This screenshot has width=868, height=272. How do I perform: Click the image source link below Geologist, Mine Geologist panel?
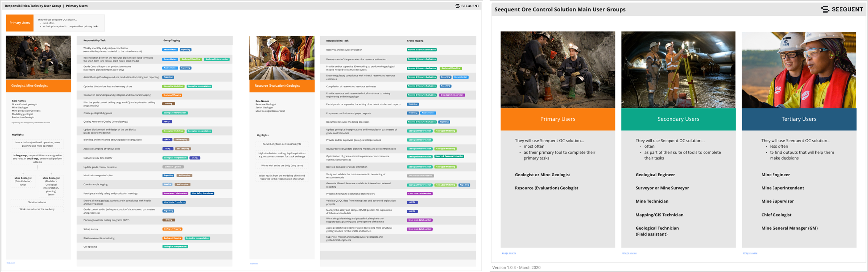click(10, 263)
